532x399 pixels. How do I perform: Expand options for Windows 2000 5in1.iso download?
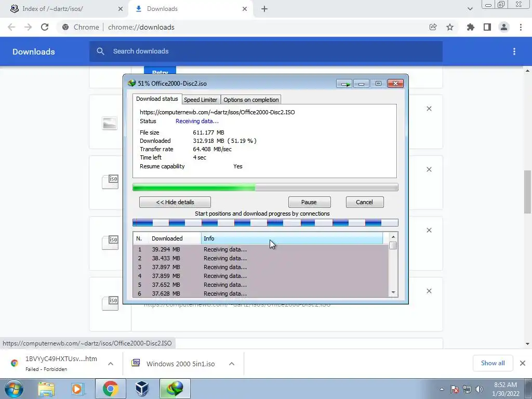(232, 363)
